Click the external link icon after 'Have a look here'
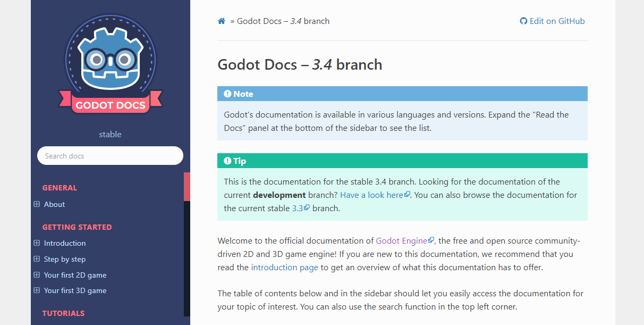The height and width of the screenshot is (325, 644). click(x=408, y=195)
